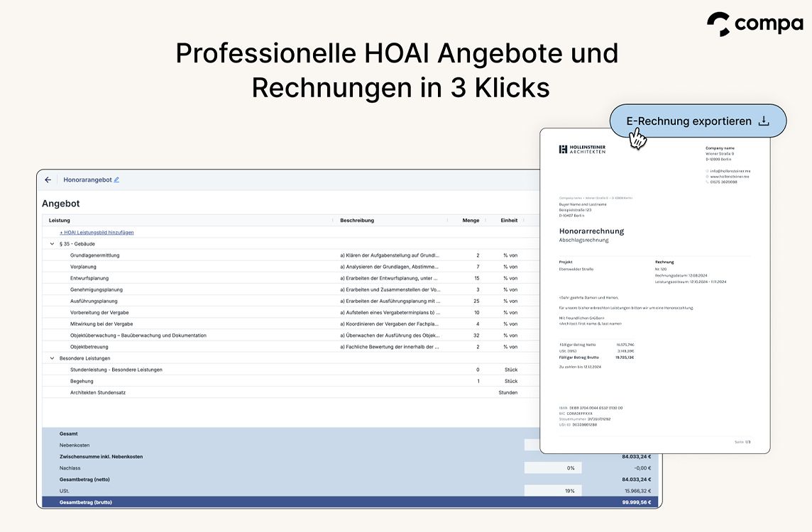This screenshot has height=532, width=812.
Task: Click the Objektbetreuung service row
Action: tap(89, 347)
